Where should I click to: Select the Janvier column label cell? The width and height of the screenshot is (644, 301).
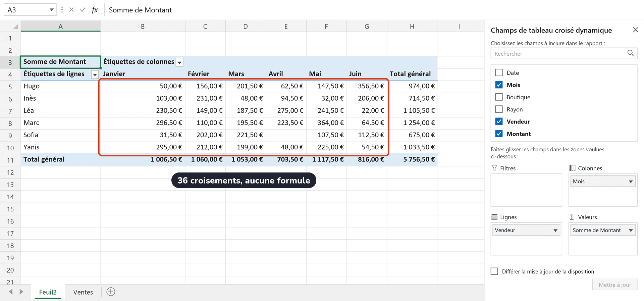coord(143,74)
